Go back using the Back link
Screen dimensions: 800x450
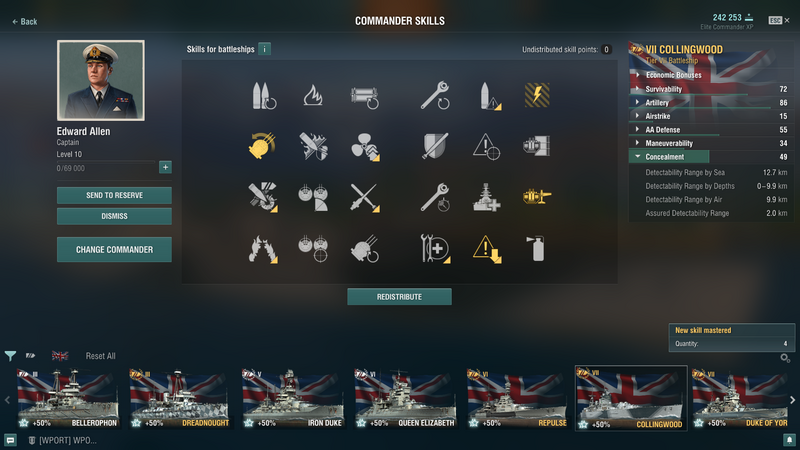coord(24,21)
